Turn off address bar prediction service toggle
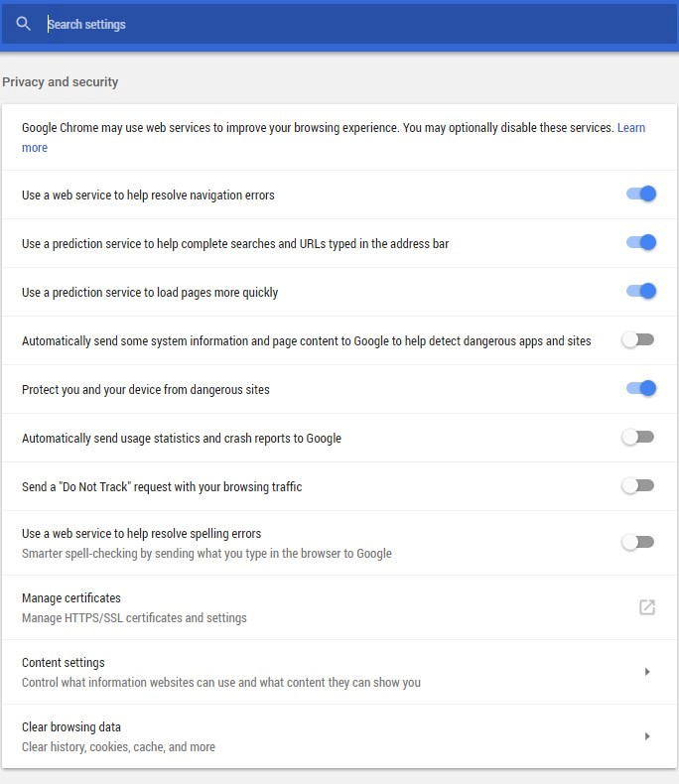 point(641,242)
